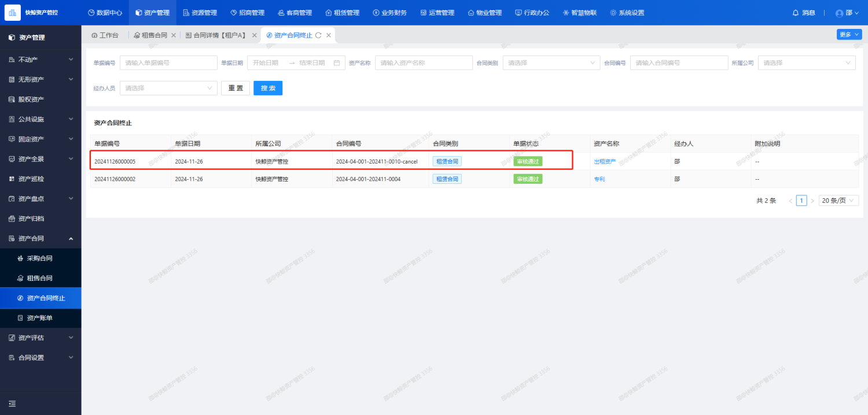Viewport: 868px width, 415px height.
Task: Open 股权资产 in the sidebar
Action: 41,99
